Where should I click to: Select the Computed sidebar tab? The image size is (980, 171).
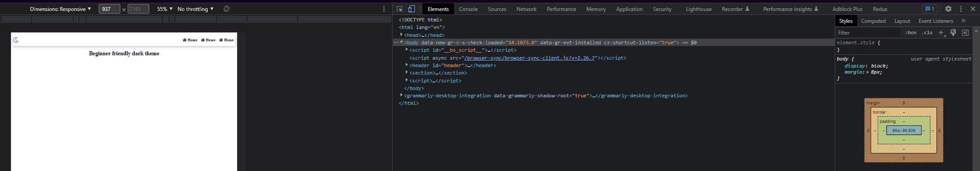coord(873,21)
